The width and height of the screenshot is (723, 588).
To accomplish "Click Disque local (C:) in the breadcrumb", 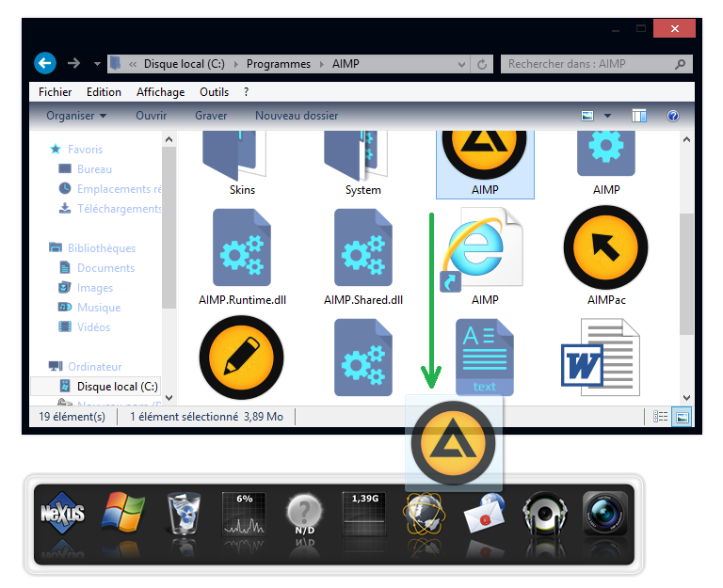I will 184,64.
